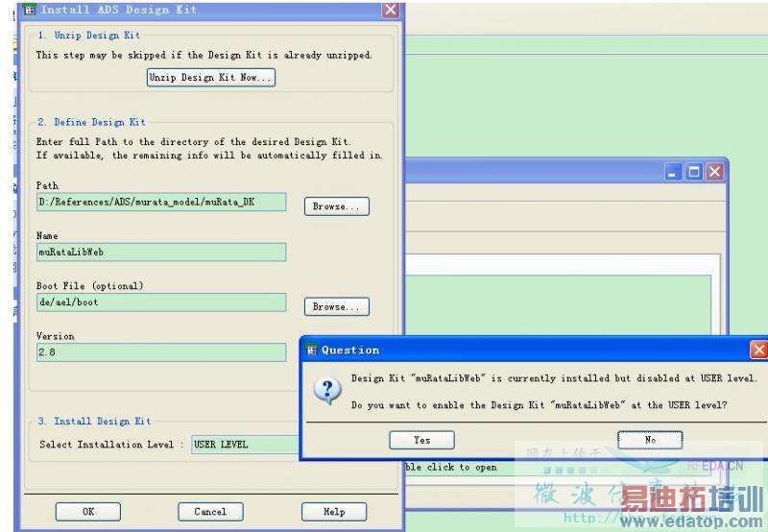Close the Install ADS Design Kit window
Screen dimensions: 768x532
(391, 10)
